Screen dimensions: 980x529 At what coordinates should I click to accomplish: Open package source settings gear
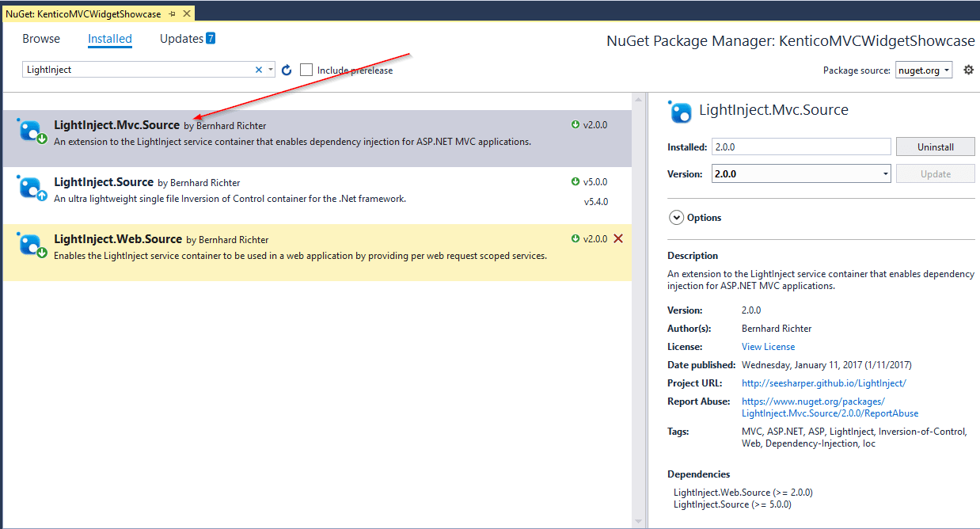(968, 70)
